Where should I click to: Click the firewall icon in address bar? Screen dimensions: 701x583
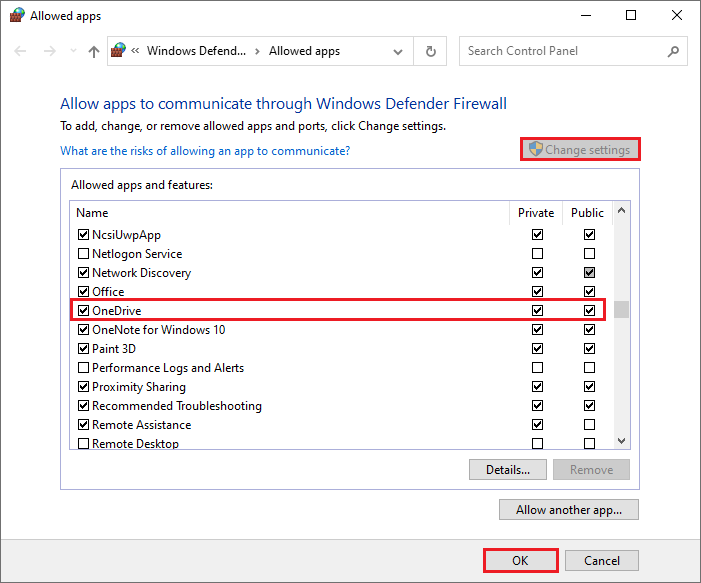[118, 50]
